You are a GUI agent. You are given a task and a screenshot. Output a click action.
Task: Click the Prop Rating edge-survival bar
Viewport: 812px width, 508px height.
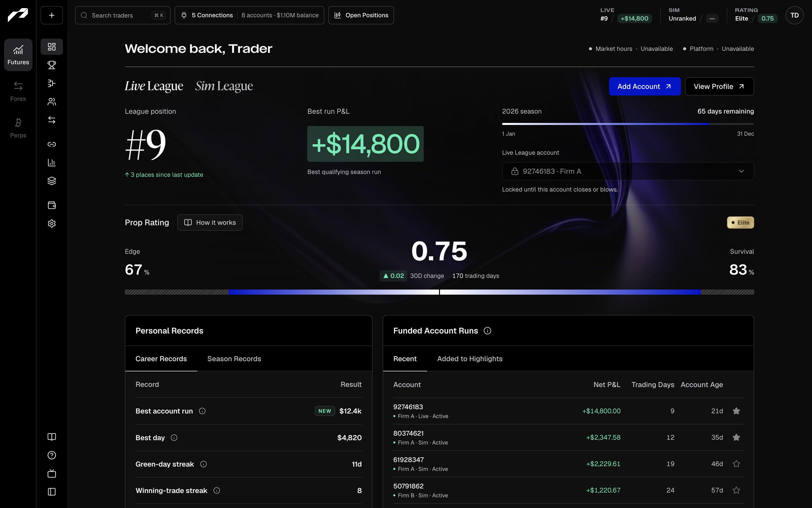click(439, 292)
